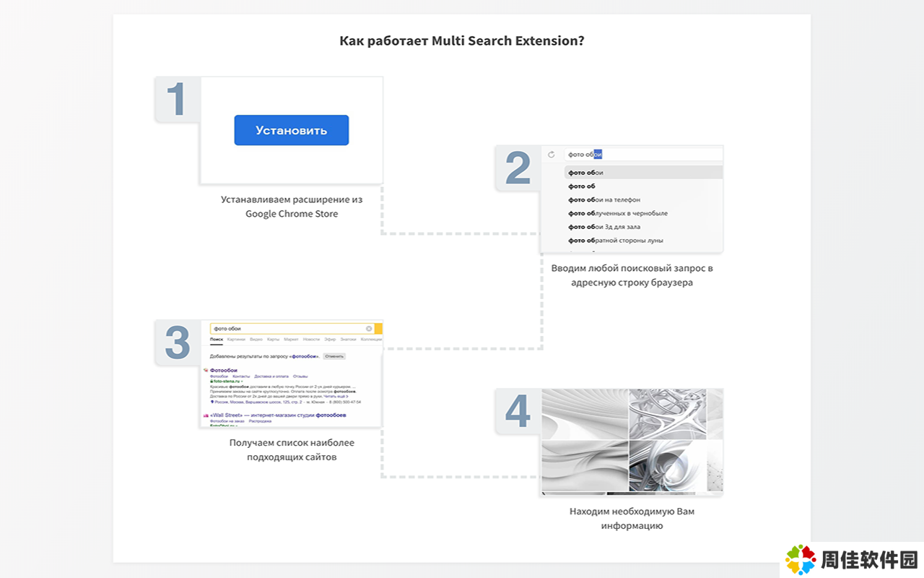Click the 周佳软件园 watermark logo
This screenshot has height=578, width=924.
852,559
